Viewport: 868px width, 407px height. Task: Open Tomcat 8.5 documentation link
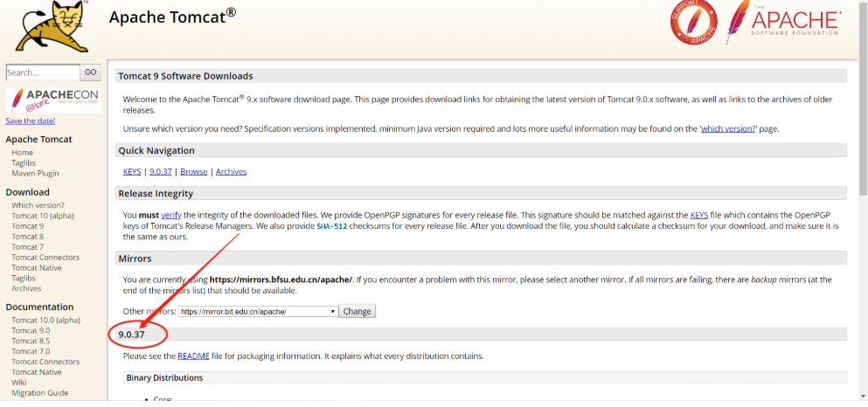tap(31, 341)
